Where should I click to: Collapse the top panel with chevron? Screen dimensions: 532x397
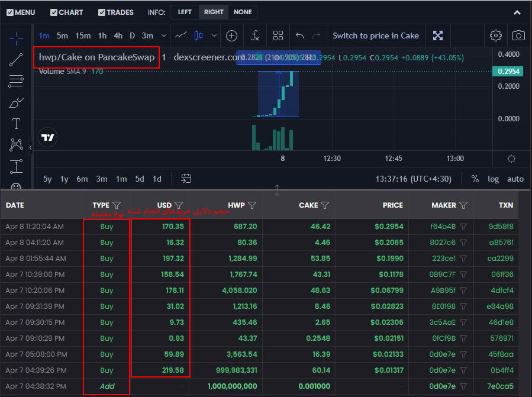[517, 12]
